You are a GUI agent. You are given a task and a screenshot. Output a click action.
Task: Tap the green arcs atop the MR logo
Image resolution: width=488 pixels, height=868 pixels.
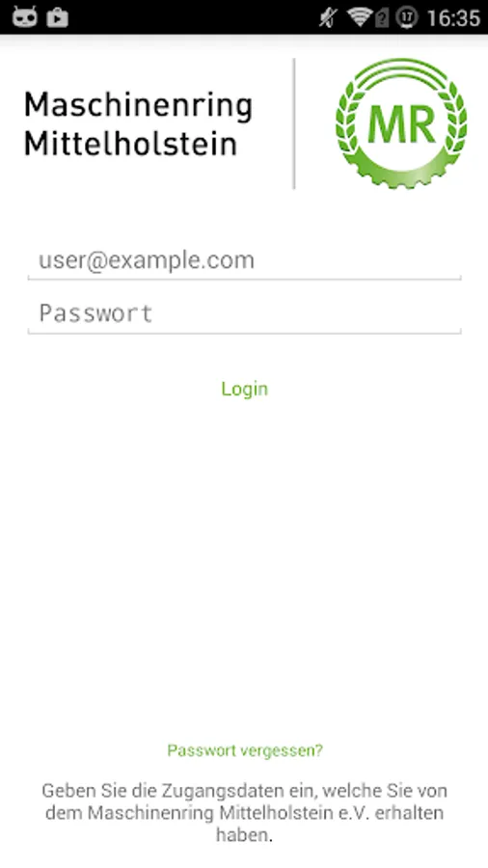[401, 70]
